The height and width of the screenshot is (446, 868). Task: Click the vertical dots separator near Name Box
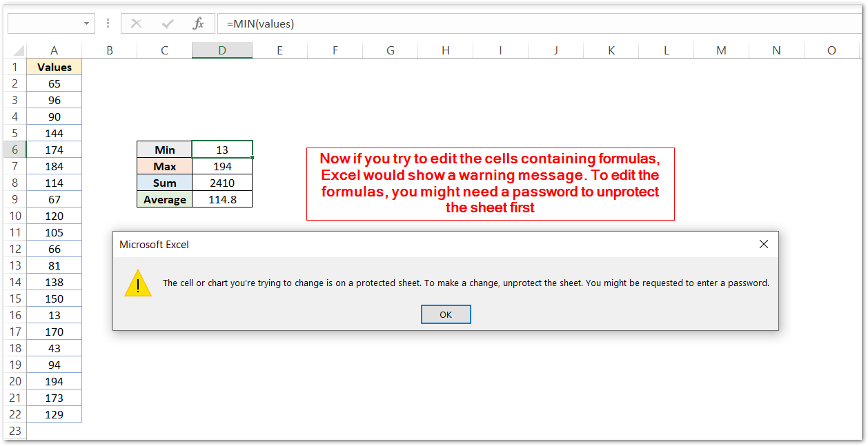(108, 23)
